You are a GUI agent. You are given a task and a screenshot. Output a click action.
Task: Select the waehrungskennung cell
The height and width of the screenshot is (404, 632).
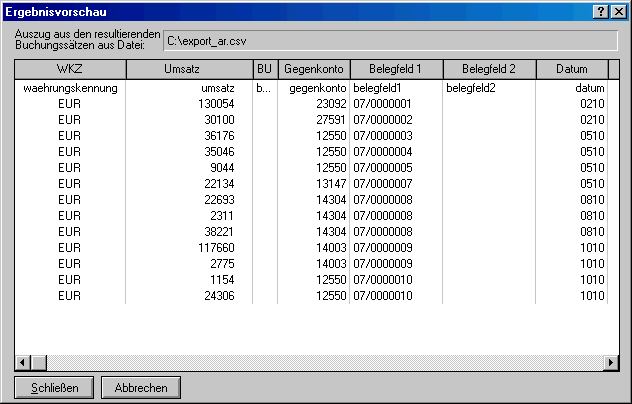(71, 88)
